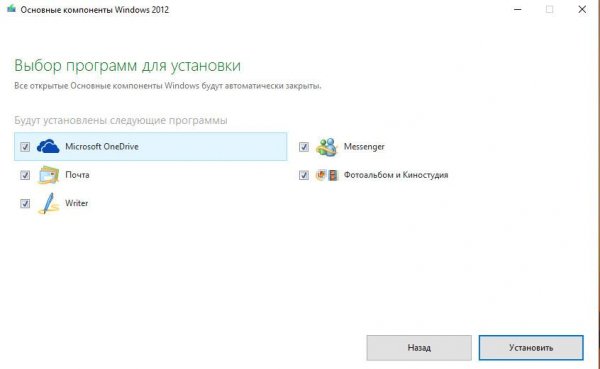Uncheck the Фотоальбом и Киностудия checkbox

pos(304,175)
